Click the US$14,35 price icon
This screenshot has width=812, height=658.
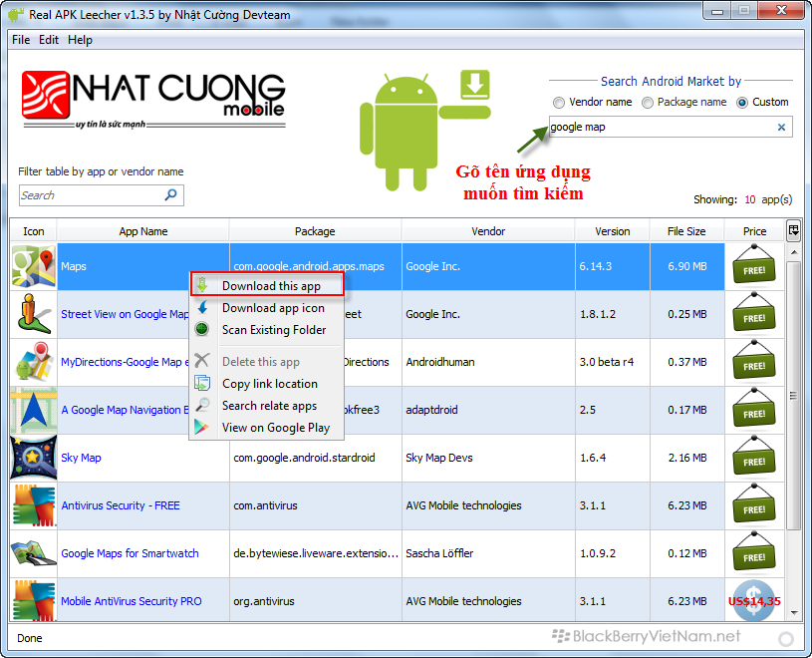tap(754, 601)
